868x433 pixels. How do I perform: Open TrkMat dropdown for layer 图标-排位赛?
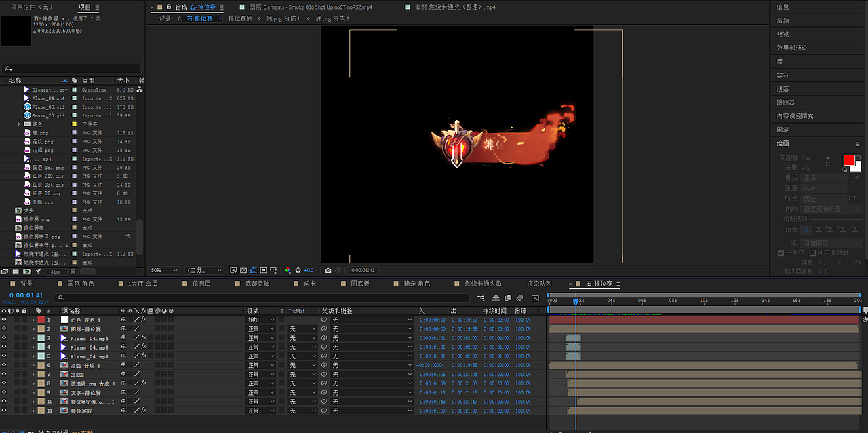point(302,328)
